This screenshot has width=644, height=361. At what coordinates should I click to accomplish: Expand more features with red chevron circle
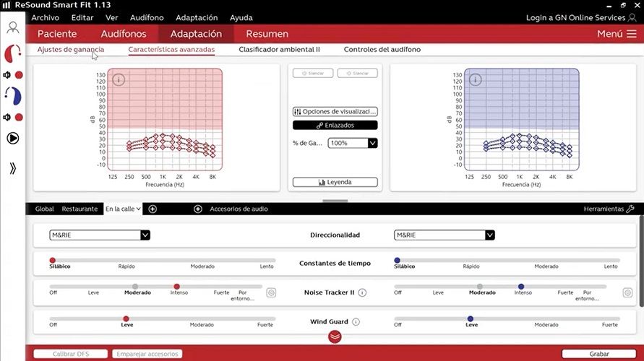click(x=335, y=336)
